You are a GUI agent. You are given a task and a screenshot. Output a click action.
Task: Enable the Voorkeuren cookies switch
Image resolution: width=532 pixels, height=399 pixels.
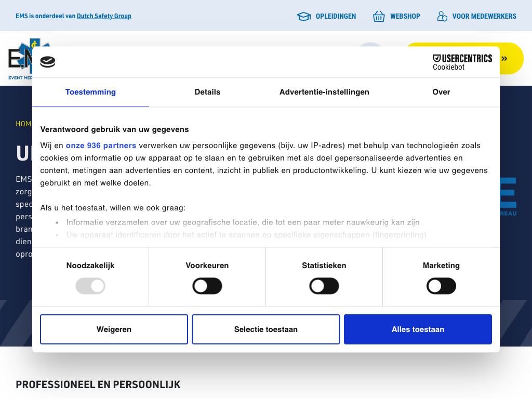point(207,286)
